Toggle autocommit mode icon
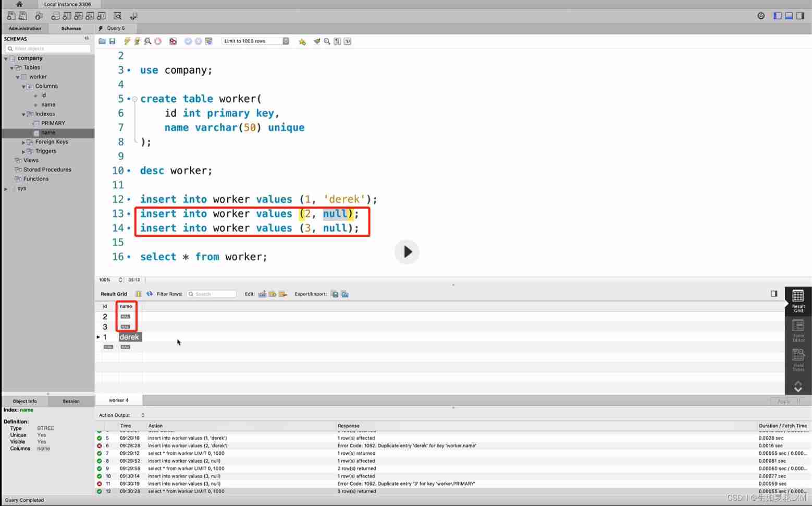 coord(208,41)
